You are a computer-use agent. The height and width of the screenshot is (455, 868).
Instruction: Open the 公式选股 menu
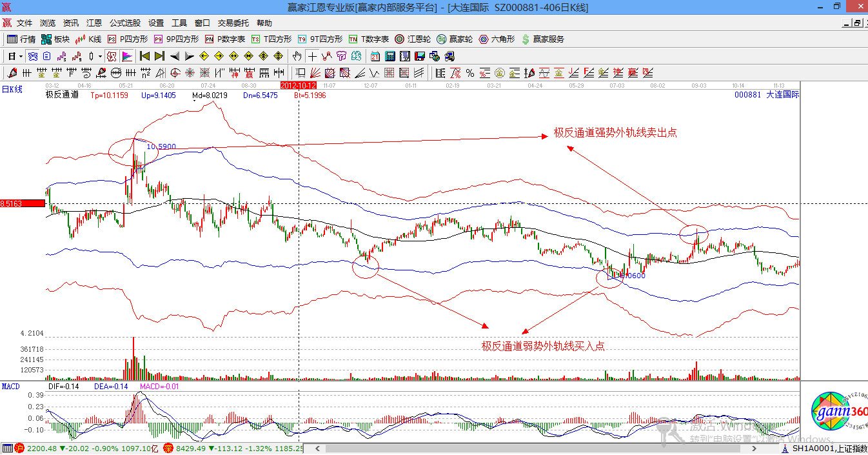124,23
